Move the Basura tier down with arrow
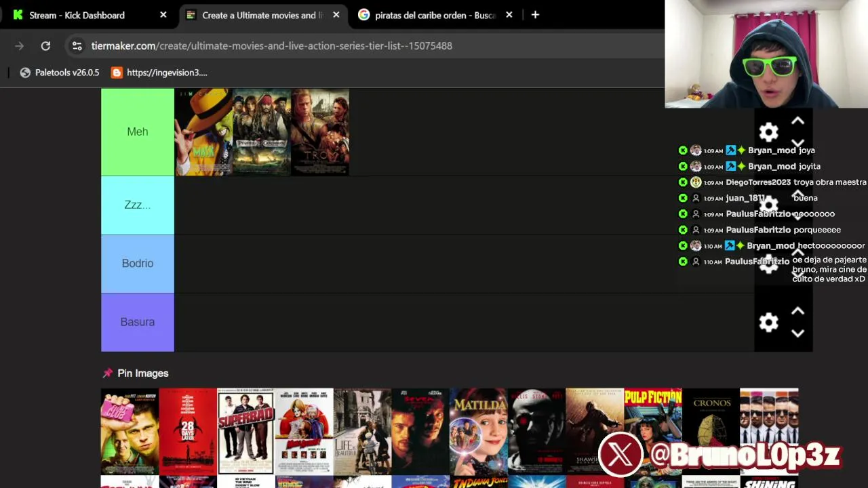The height and width of the screenshot is (488, 868). coord(797,333)
